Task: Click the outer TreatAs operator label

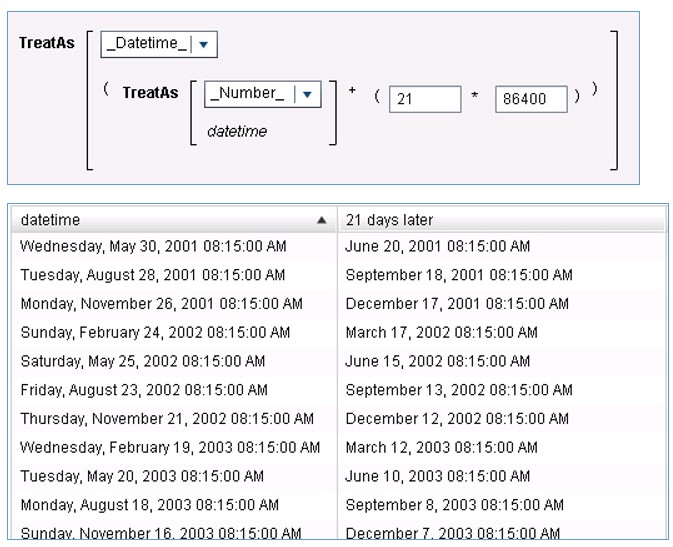Action: [46, 43]
